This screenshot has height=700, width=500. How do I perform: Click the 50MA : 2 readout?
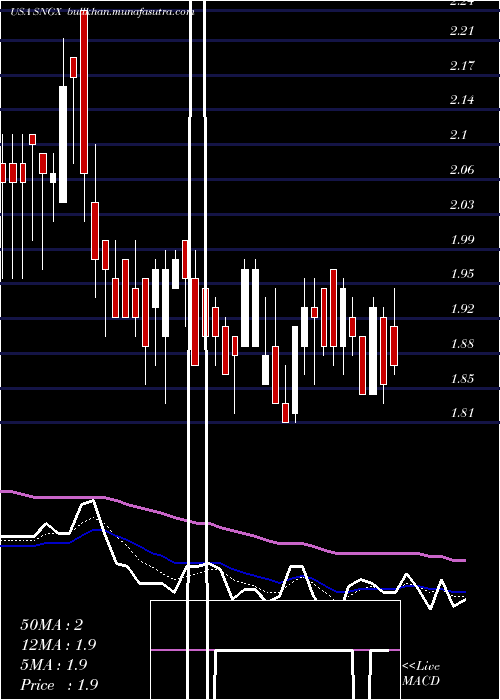pos(52,625)
